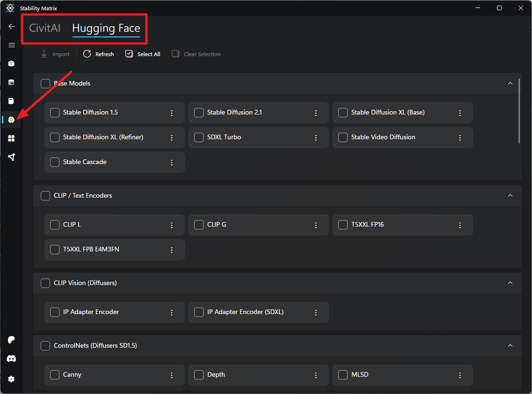This screenshot has width=532, height=394.
Task: Select the Stable Cascade checkbox
Action: click(55, 162)
